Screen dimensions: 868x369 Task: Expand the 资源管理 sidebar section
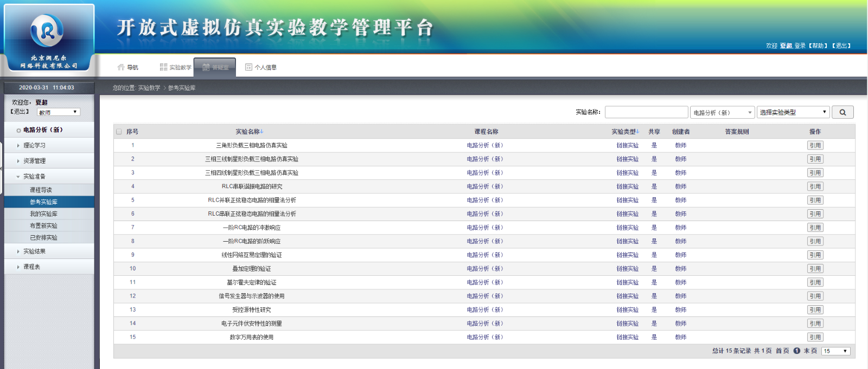pyautogui.click(x=34, y=161)
